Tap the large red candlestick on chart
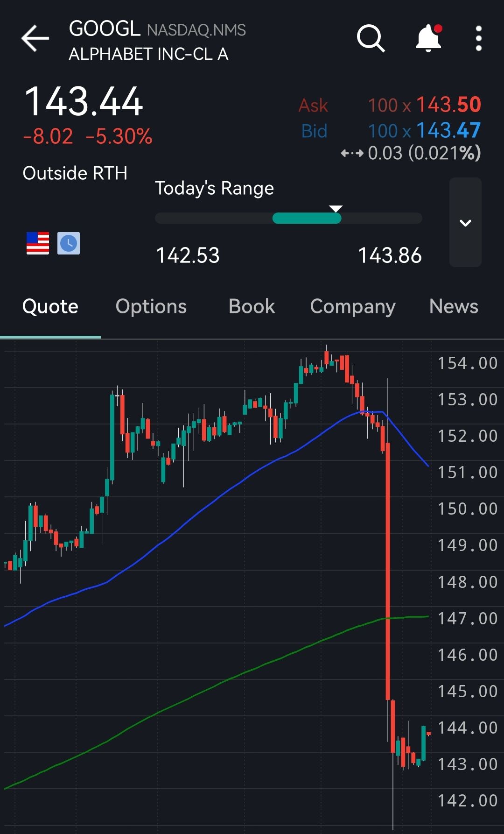 tap(388, 571)
